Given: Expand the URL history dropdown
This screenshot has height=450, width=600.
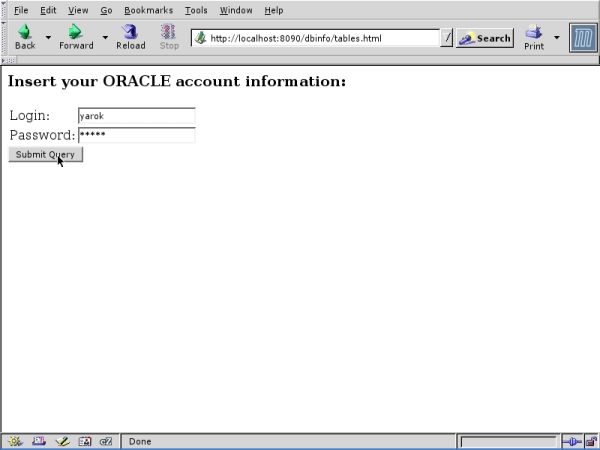Looking at the screenshot, I should [446, 38].
